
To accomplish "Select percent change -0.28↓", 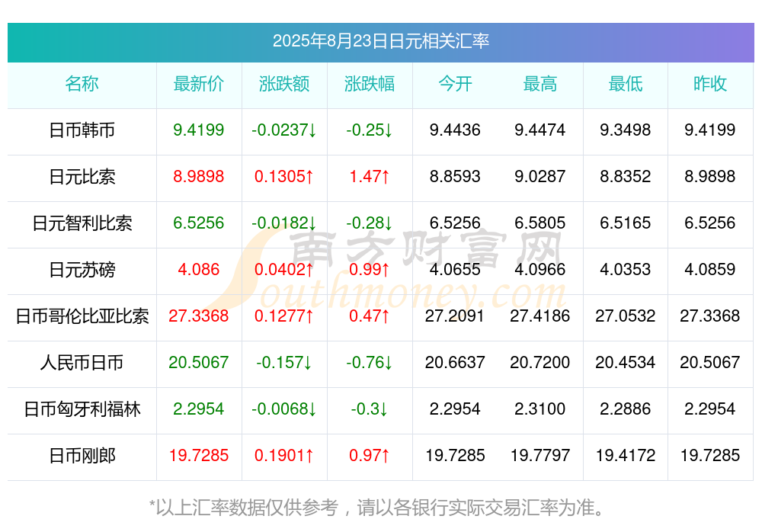I will coord(370,223).
